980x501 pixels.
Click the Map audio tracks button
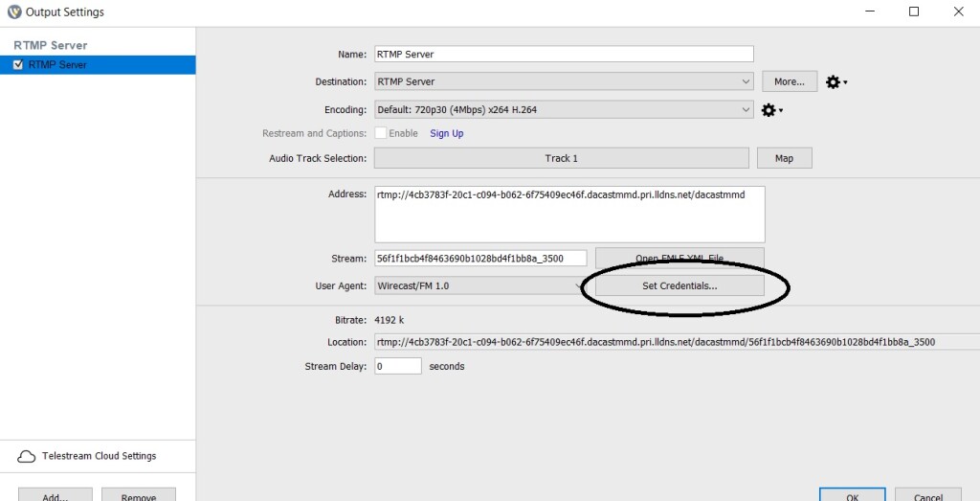(785, 158)
